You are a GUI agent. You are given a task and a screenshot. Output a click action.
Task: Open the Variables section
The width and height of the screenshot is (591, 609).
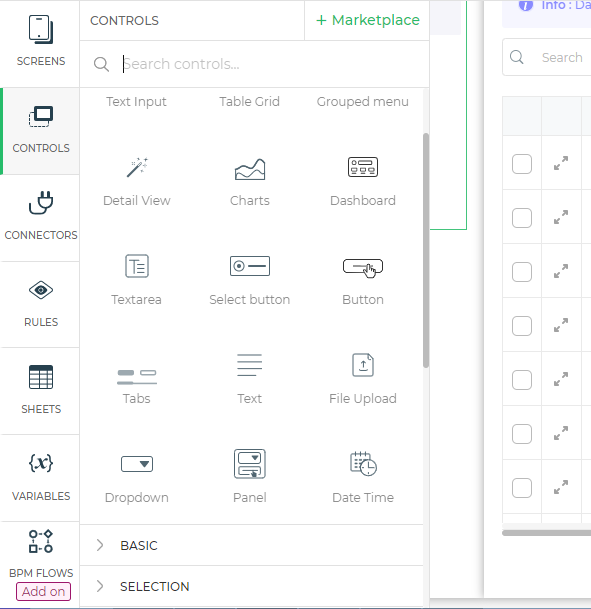(41, 478)
